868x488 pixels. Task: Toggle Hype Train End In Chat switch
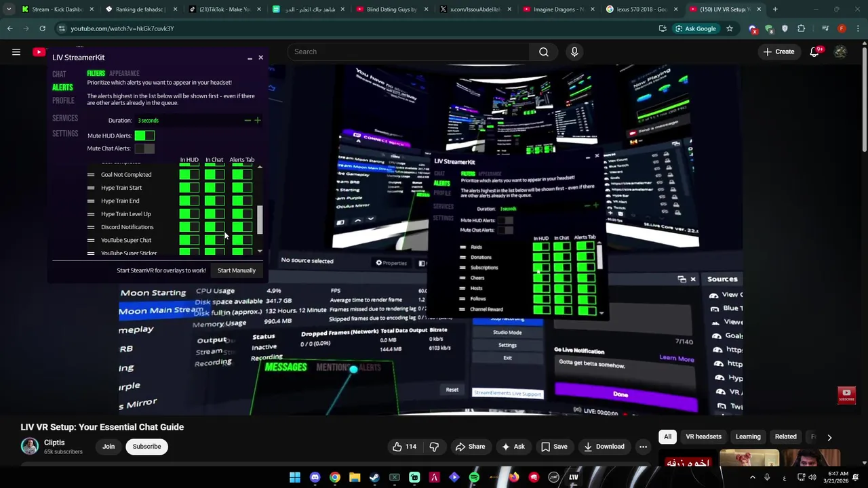(x=214, y=201)
